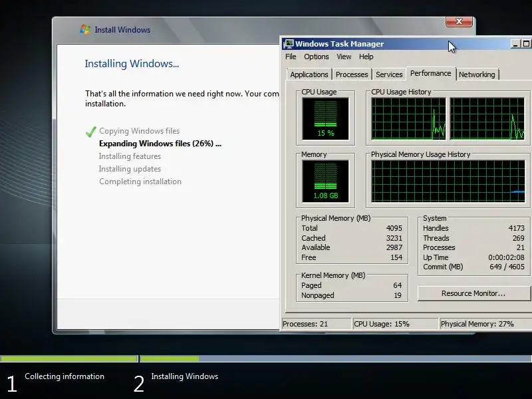Minimize the Task Manager window
This screenshot has width=532, height=399.
(x=515, y=44)
